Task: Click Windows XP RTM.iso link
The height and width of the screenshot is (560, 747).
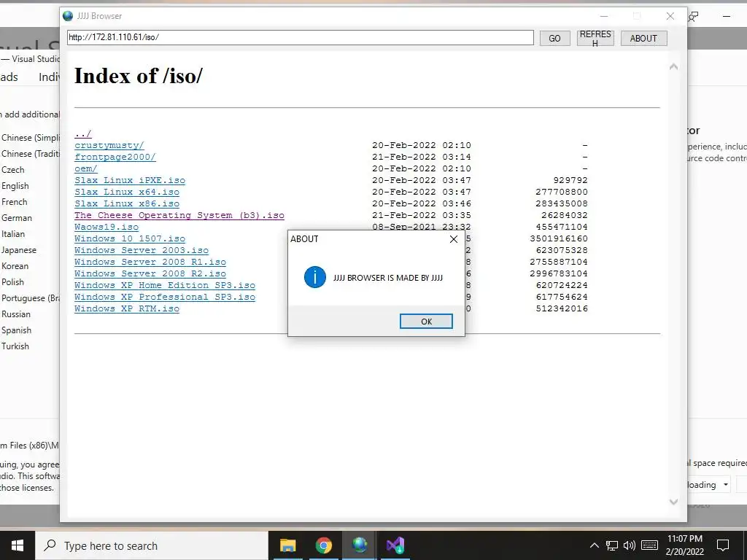Action: pyautogui.click(x=127, y=308)
